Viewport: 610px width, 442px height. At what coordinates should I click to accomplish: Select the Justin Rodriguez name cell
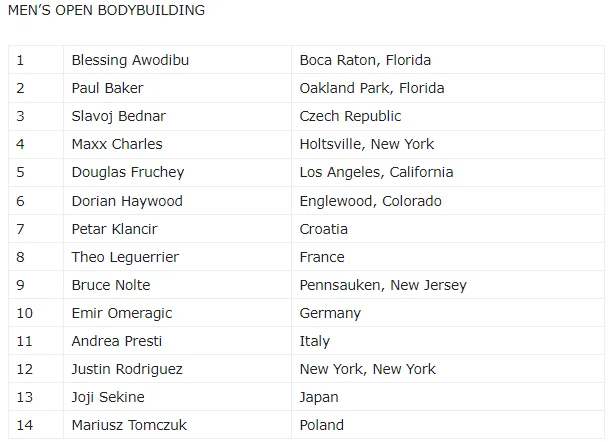click(x=127, y=369)
